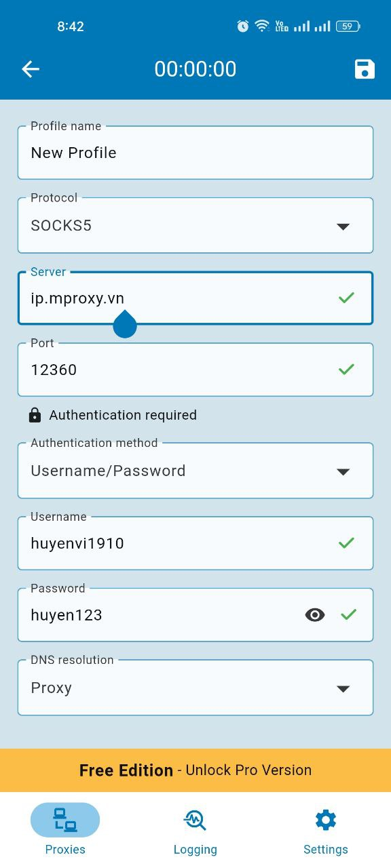Toggle password visibility eye icon

click(315, 615)
